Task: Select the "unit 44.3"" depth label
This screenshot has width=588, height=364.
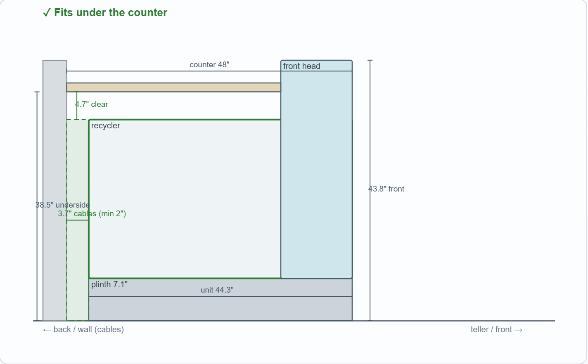Action: point(217,290)
